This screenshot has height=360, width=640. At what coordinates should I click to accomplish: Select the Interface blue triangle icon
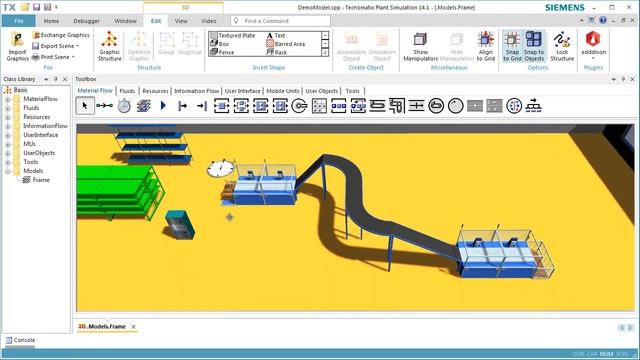(163, 106)
